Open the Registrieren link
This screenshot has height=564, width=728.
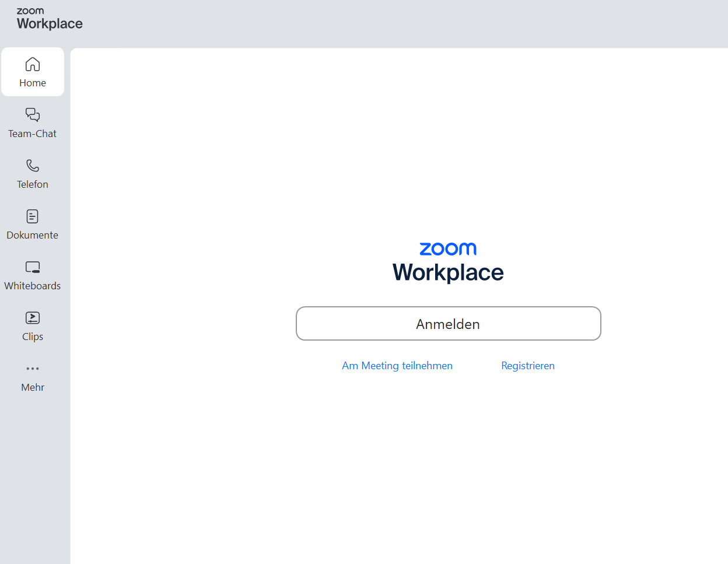tap(528, 366)
